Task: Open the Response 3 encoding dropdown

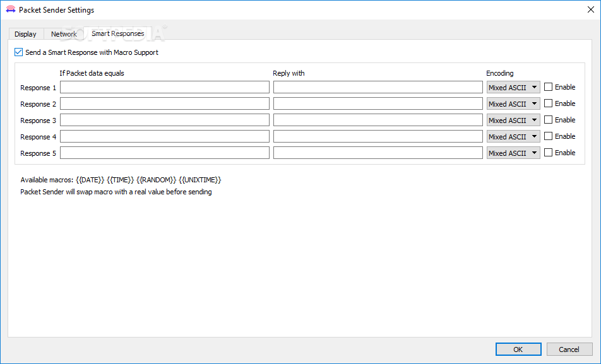Action: [513, 120]
